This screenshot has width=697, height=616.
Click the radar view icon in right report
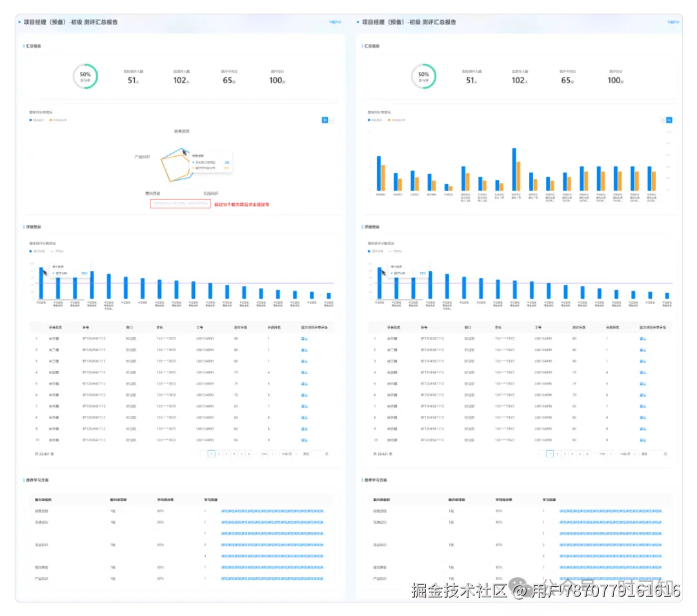(663, 120)
